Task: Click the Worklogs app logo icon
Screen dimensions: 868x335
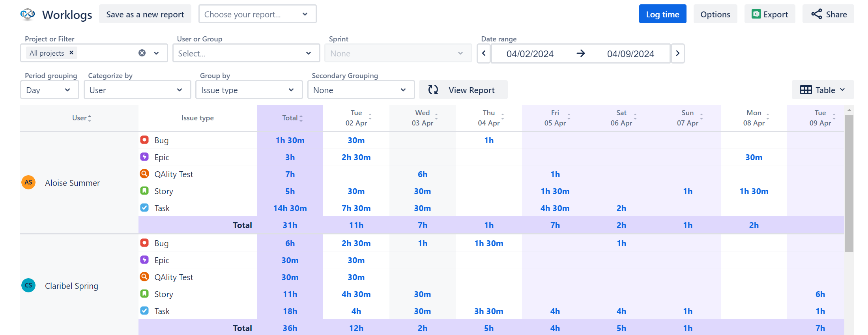Action: [28, 14]
